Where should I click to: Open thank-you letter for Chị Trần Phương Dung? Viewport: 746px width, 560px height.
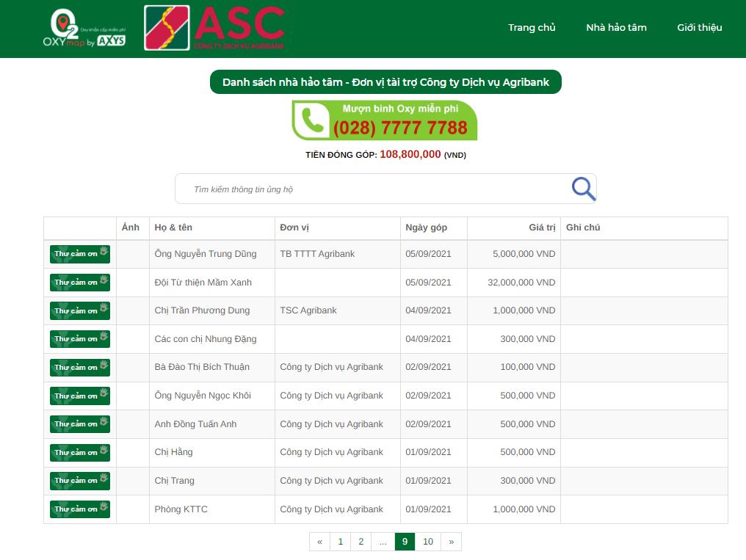point(80,310)
